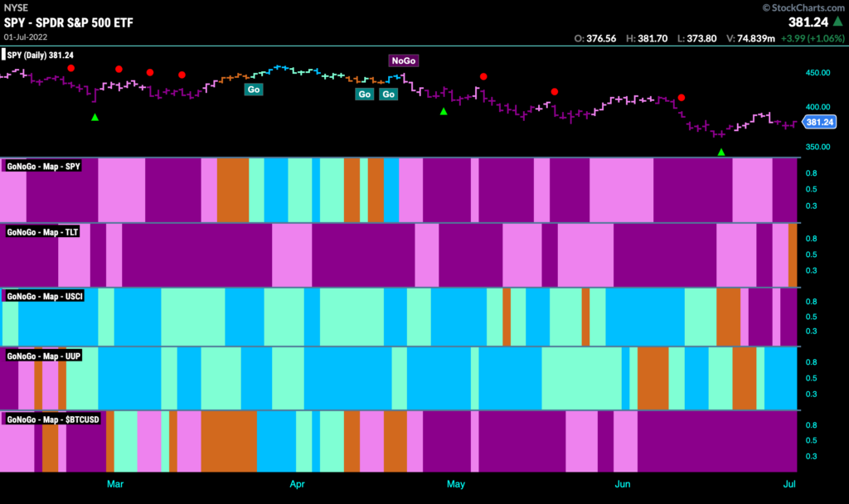Select the GoNoGo - Map - SPY panel label
Image resolution: width=849 pixels, height=504 pixels.
click(x=43, y=166)
